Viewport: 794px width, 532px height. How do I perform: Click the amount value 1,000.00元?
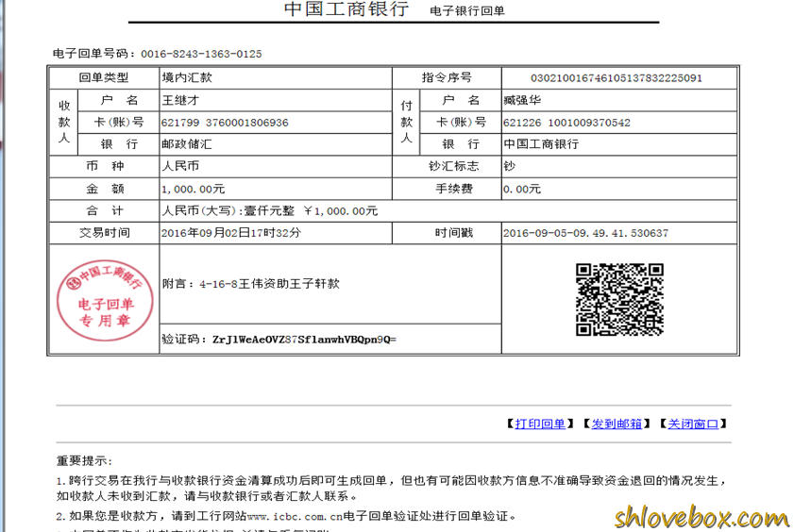click(x=193, y=190)
